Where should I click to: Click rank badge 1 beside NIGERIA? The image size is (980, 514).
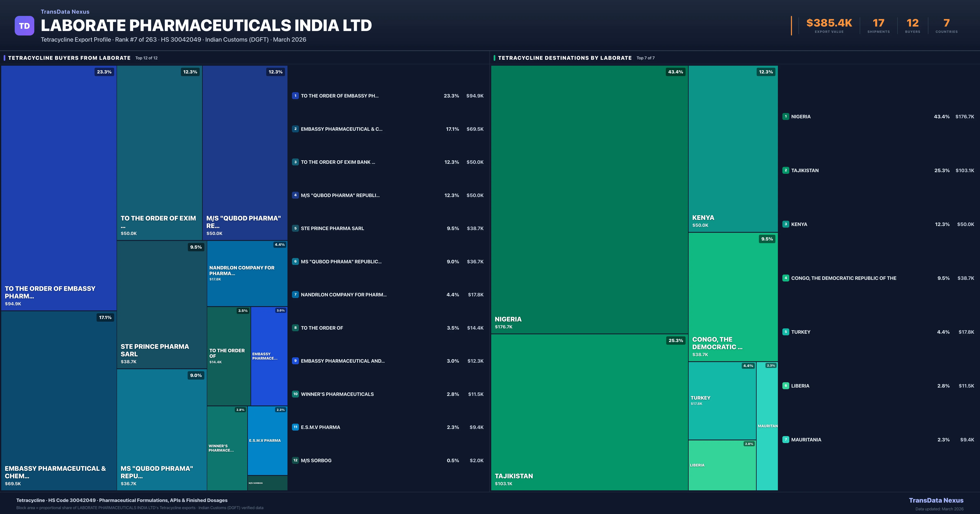786,117
